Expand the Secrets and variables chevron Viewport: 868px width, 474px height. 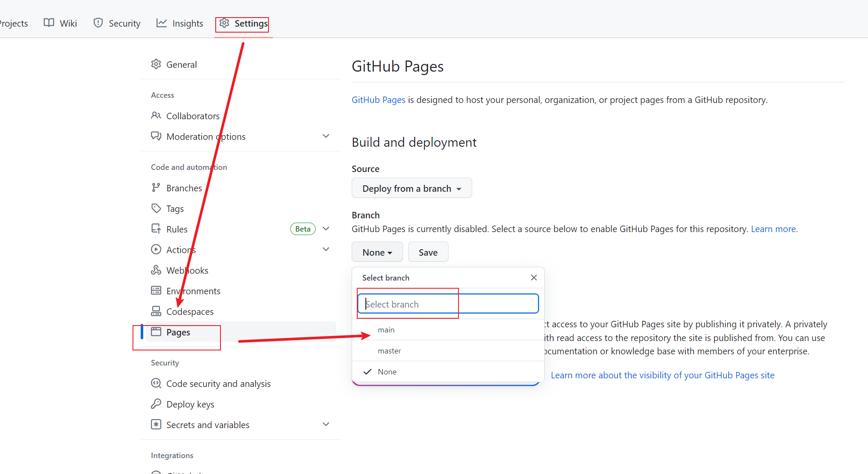coord(326,425)
